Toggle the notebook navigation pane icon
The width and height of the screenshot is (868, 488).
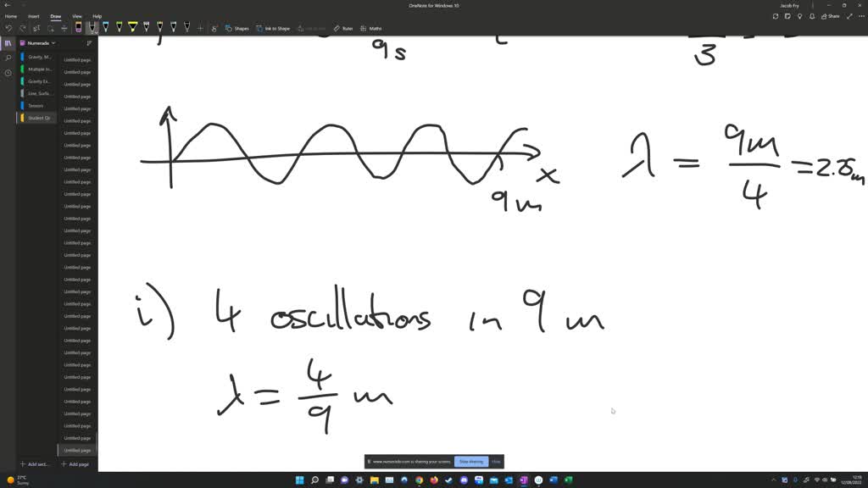[x=8, y=43]
